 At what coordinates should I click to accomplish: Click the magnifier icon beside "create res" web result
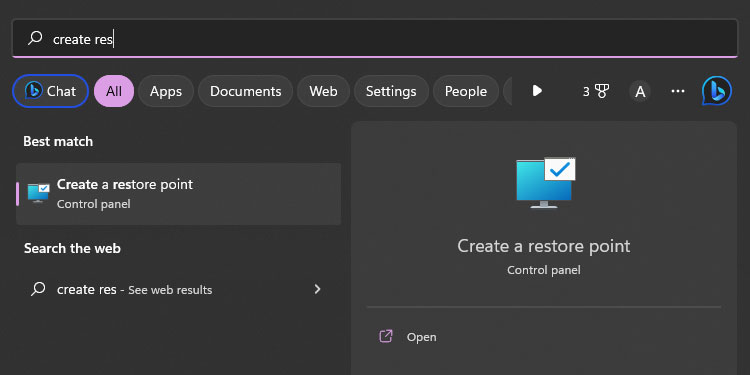[x=38, y=289]
